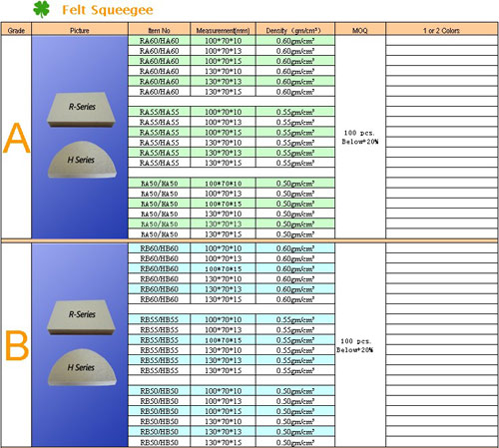This screenshot has height=448, width=499.
Task: Click the large orange letter A
Action: pos(16,138)
